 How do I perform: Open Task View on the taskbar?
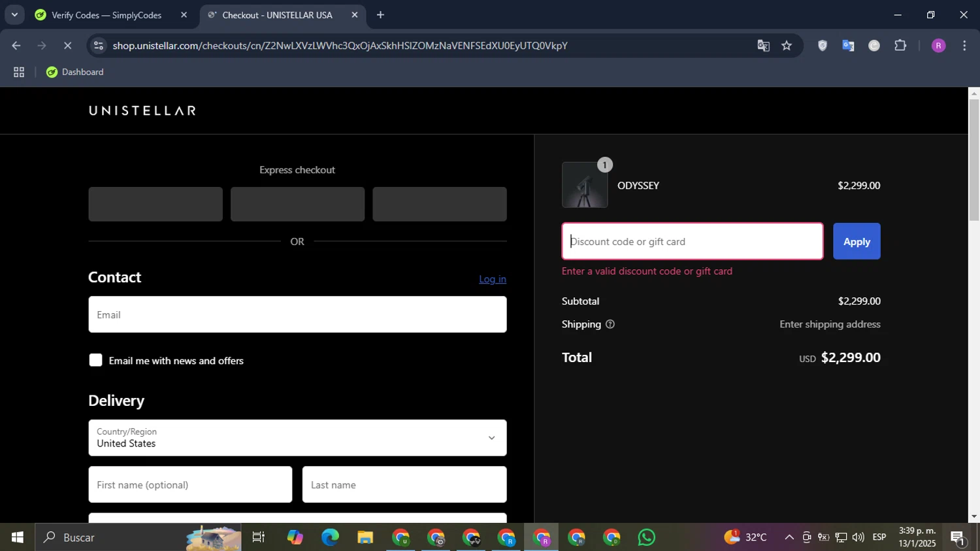(259, 537)
